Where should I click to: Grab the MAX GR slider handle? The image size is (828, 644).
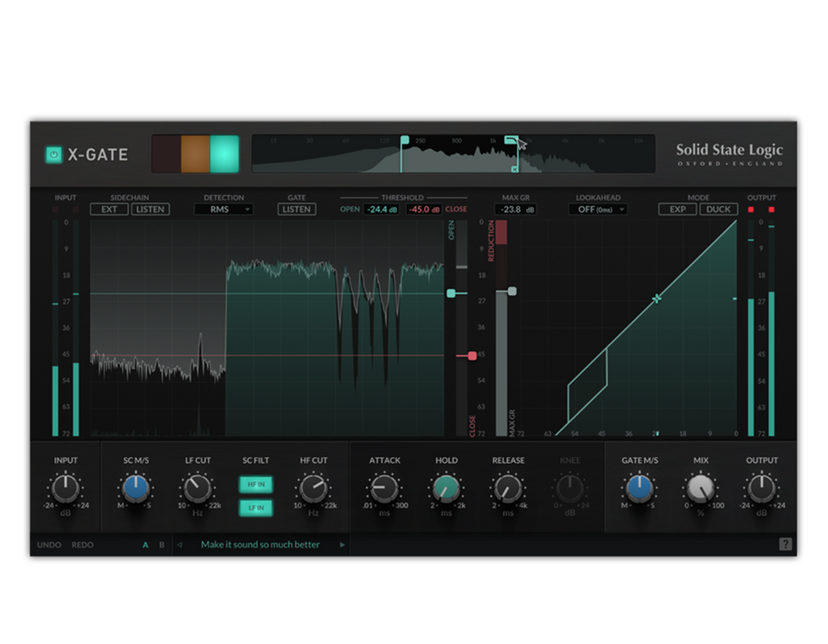click(512, 291)
